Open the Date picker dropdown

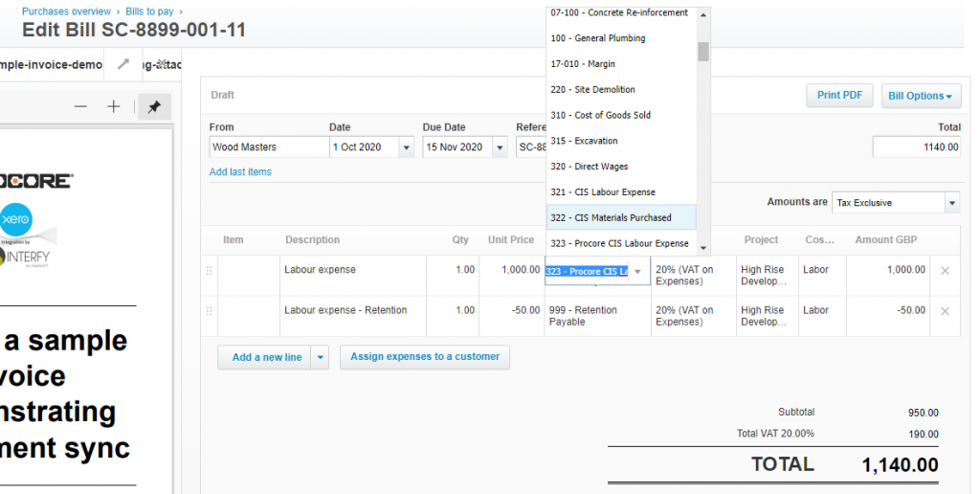tap(406, 147)
